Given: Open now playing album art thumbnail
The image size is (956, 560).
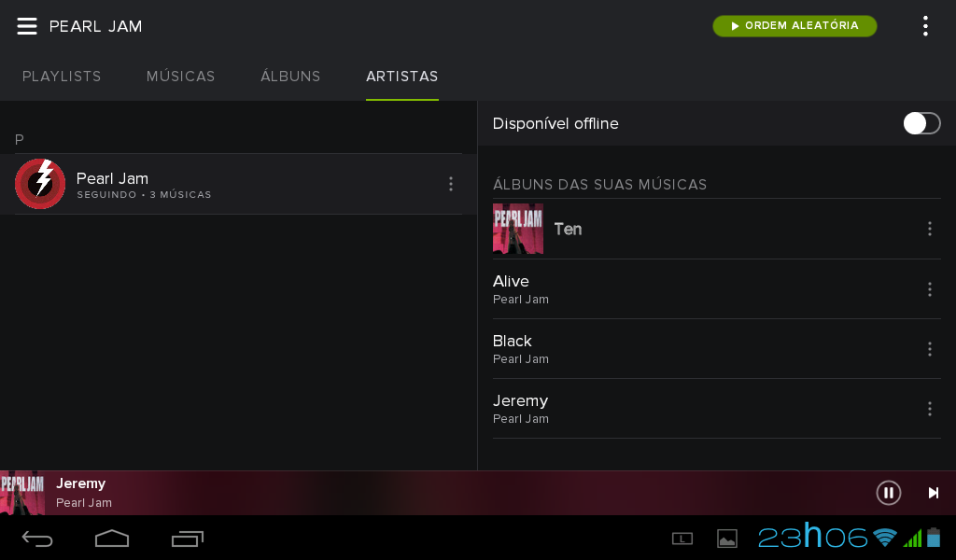Looking at the screenshot, I should tap(22, 493).
